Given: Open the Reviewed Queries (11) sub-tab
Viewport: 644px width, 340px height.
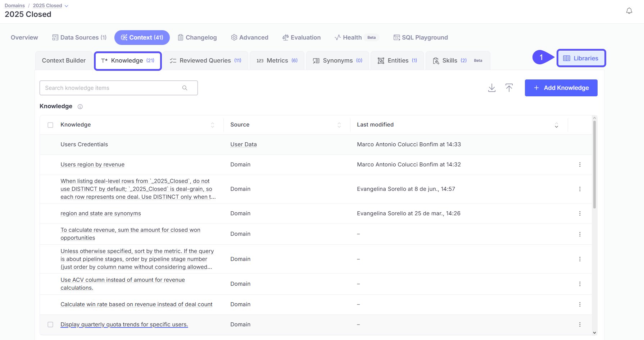Looking at the screenshot, I should pyautogui.click(x=205, y=60).
